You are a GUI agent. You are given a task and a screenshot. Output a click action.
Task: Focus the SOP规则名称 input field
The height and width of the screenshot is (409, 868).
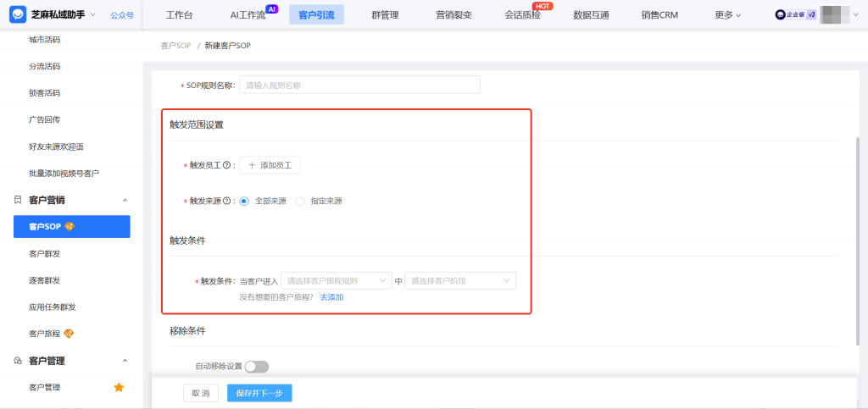[359, 86]
